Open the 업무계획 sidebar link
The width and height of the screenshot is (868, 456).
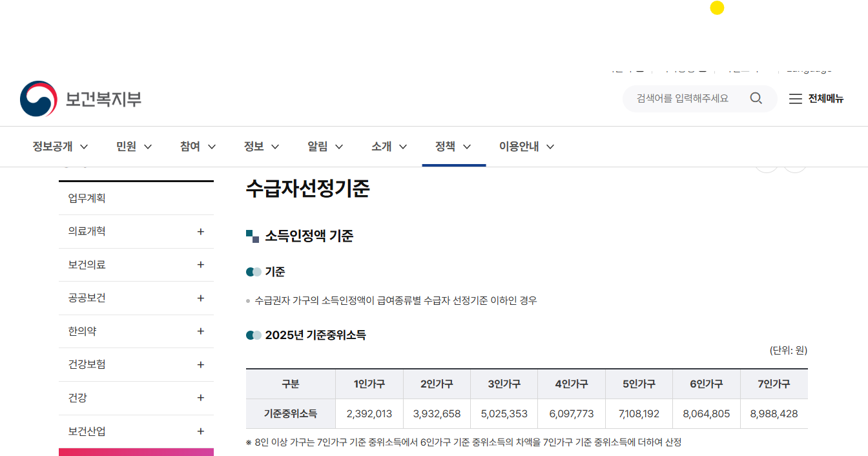86,198
